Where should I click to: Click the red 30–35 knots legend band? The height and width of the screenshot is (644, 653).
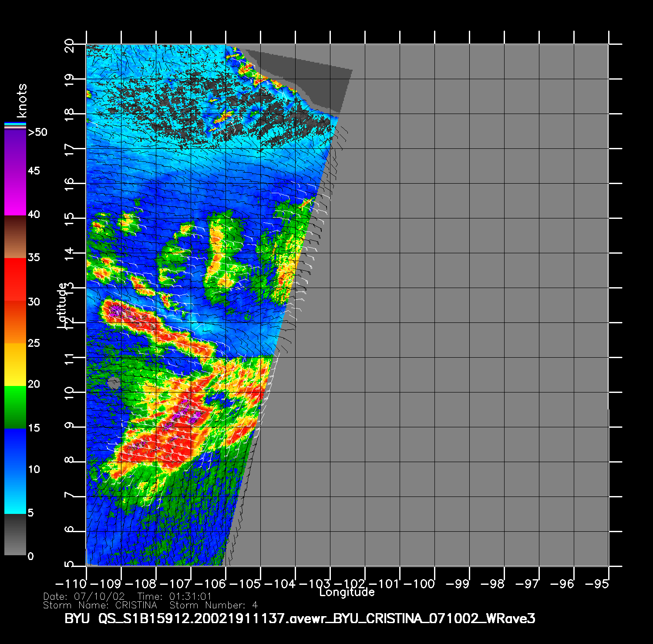coord(15,279)
